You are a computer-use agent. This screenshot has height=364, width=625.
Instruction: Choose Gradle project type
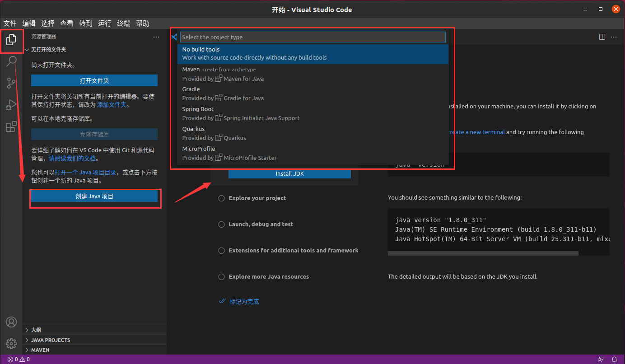click(x=313, y=93)
